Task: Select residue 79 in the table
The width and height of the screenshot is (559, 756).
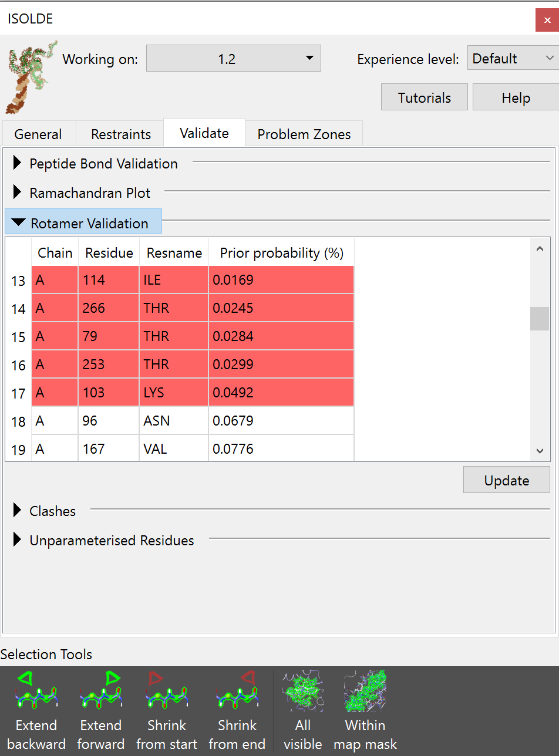Action: pos(109,336)
